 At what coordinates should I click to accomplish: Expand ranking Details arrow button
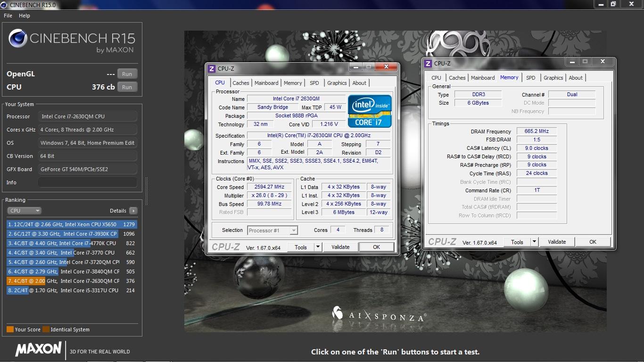click(133, 211)
